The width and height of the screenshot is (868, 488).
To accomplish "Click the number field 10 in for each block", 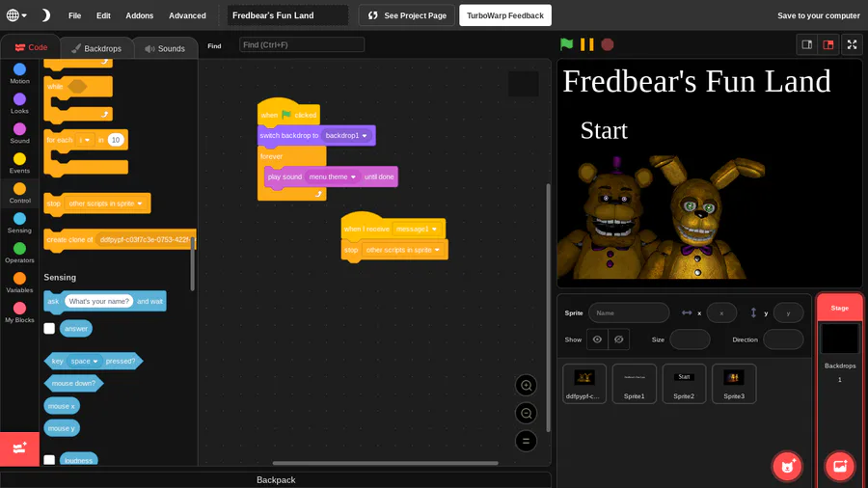I will click(115, 140).
